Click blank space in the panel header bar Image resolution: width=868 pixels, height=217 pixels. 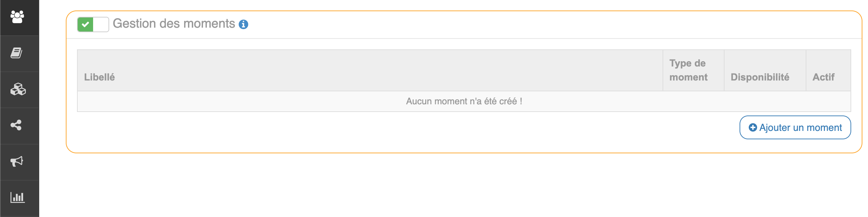pyautogui.click(x=525, y=24)
